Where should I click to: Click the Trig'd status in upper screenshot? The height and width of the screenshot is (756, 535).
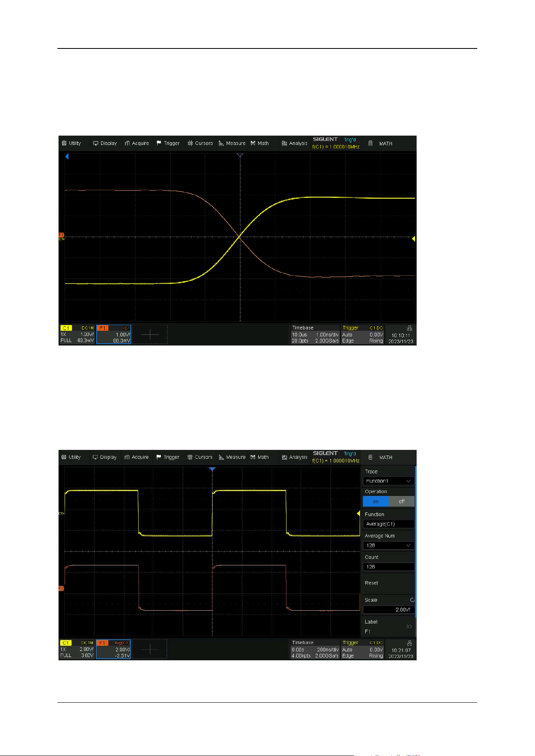[350, 140]
